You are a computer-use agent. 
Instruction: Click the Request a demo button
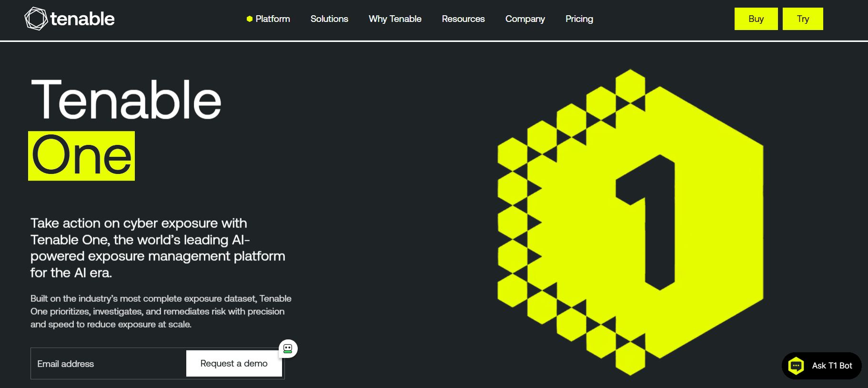point(234,364)
